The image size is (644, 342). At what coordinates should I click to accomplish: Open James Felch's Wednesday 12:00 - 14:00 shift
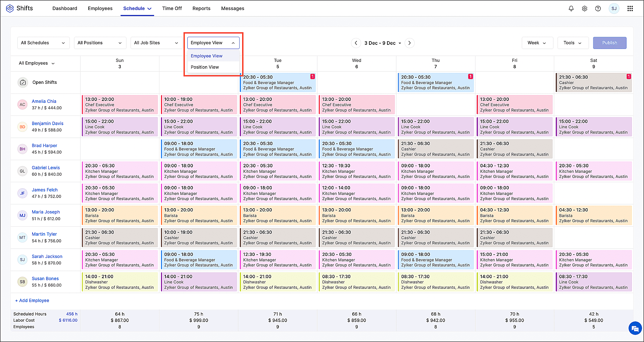[357, 193]
